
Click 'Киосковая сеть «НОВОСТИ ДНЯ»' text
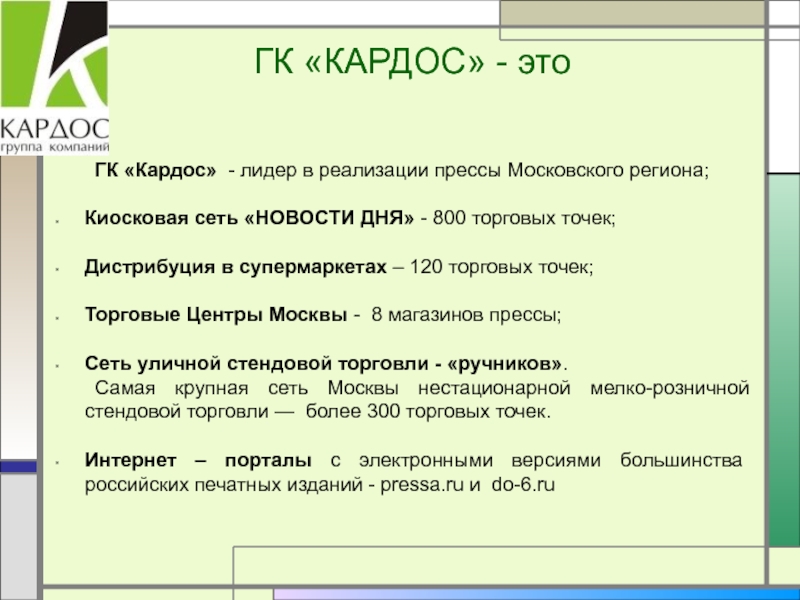coord(249,218)
